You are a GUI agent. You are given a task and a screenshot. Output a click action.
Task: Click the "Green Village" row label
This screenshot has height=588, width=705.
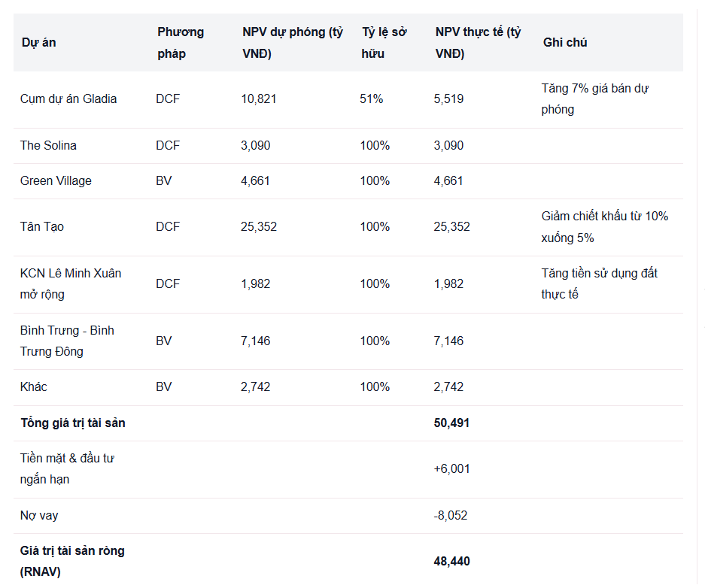click(56, 181)
